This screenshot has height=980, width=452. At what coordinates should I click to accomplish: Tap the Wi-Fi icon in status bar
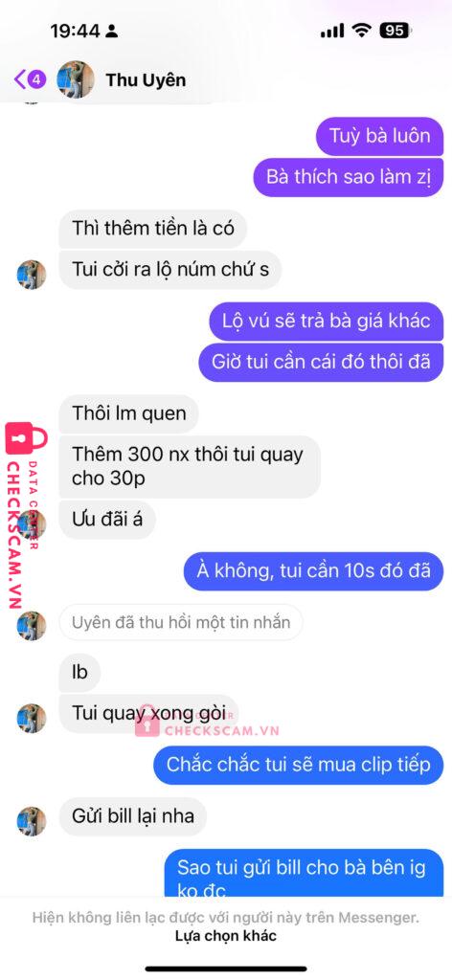pyautogui.click(x=360, y=31)
